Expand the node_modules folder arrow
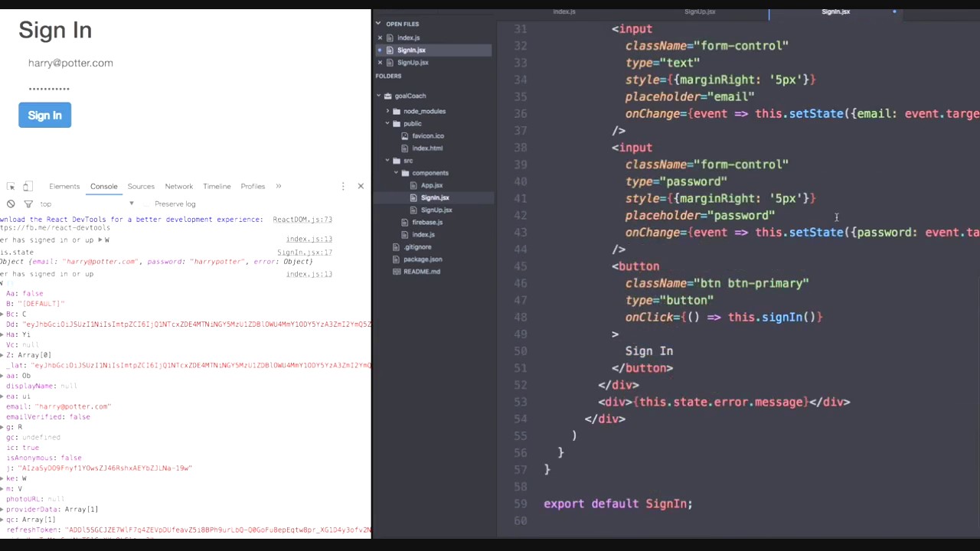Image resolution: width=980 pixels, height=551 pixels. (387, 111)
